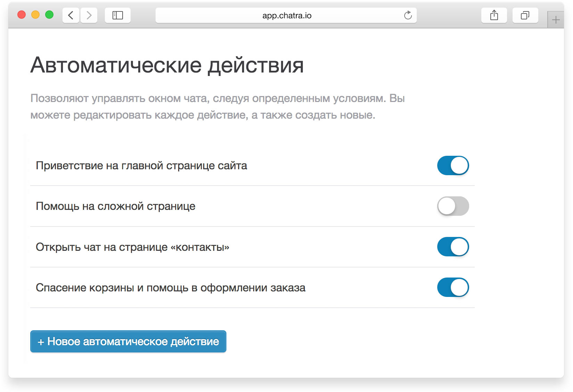Open «Спасение корзины и помощь в оформлении заказа»

coord(171,288)
